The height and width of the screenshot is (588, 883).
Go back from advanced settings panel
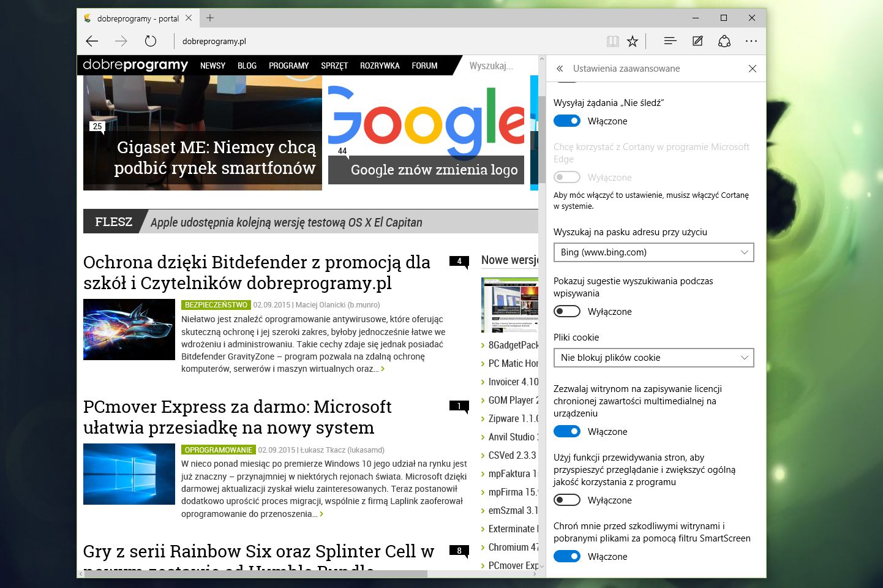click(x=561, y=69)
